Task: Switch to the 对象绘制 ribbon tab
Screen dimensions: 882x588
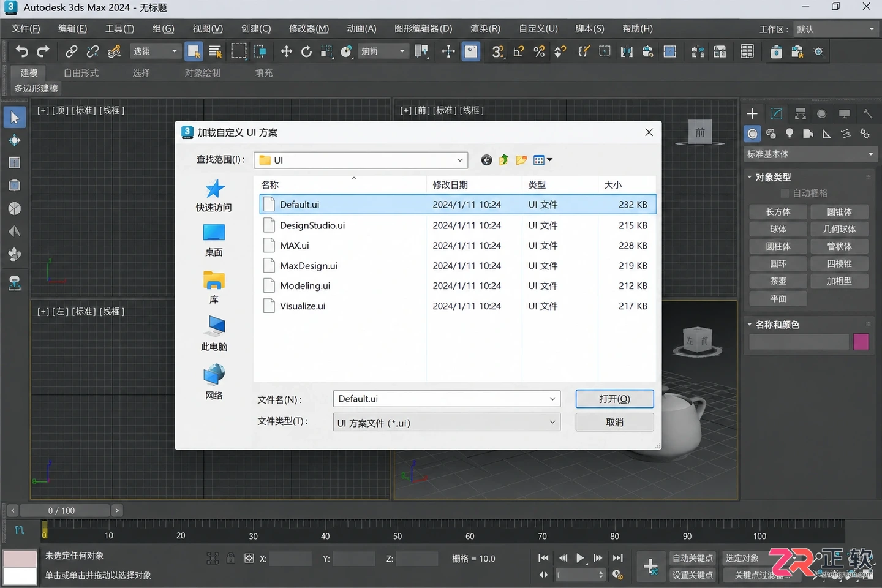Action: coord(202,73)
